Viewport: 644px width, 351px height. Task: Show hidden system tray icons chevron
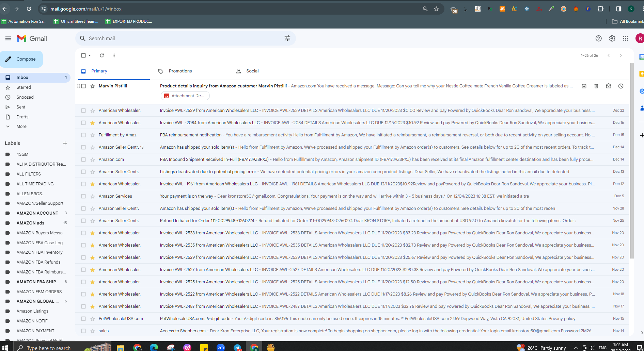coord(576,348)
